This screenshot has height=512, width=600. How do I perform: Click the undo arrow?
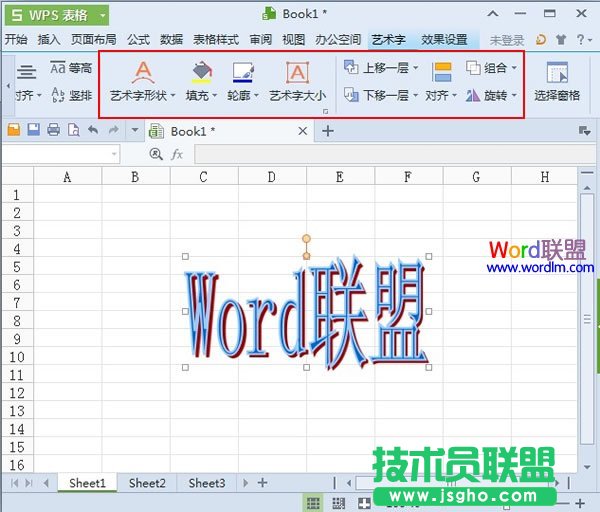93,130
